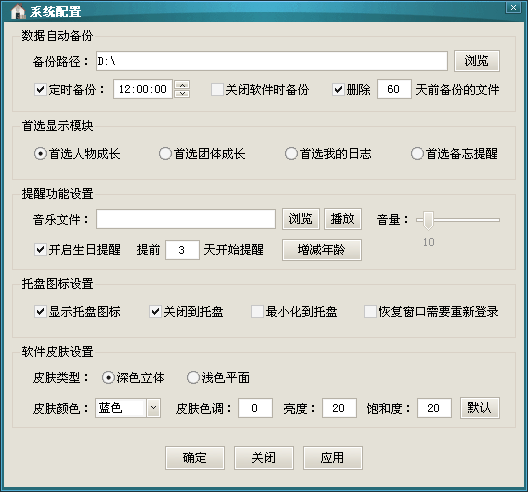
Task: Select 浅色平面 skin type
Action: pyautogui.click(x=193, y=378)
